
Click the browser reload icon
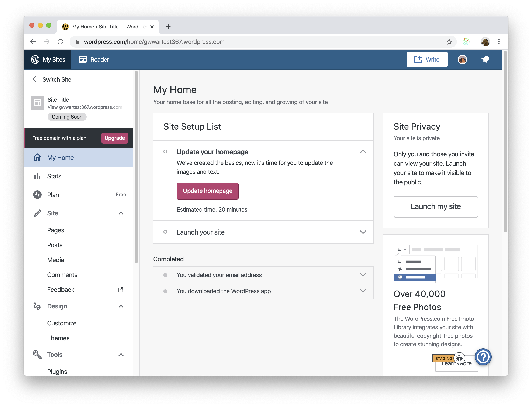click(60, 42)
